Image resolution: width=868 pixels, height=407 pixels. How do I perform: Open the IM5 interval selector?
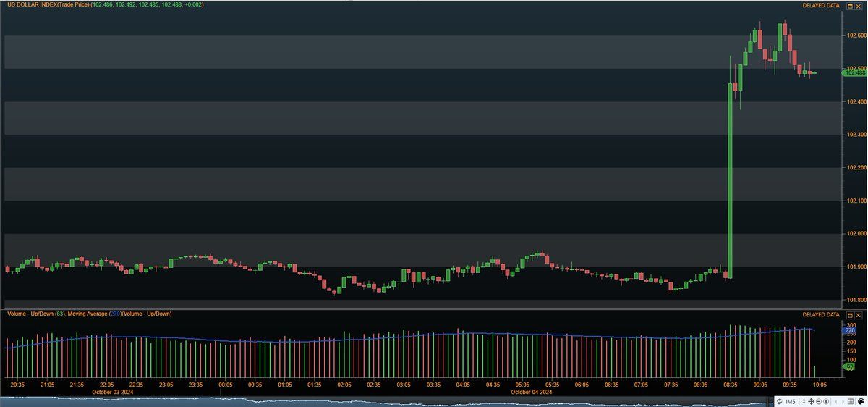pos(791,402)
